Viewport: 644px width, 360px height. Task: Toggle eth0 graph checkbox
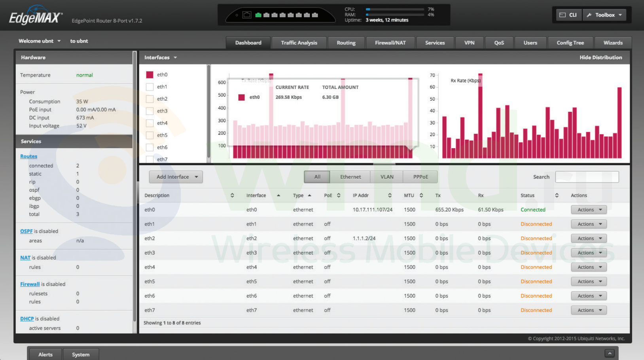[x=150, y=75]
